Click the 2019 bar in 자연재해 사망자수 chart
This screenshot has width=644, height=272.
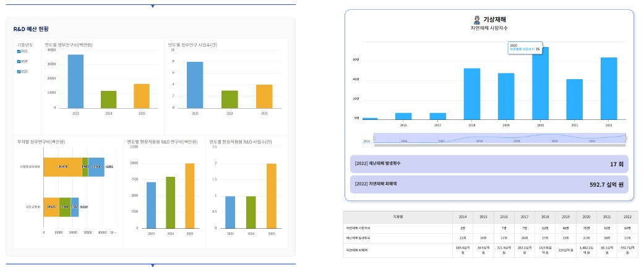(x=506, y=96)
